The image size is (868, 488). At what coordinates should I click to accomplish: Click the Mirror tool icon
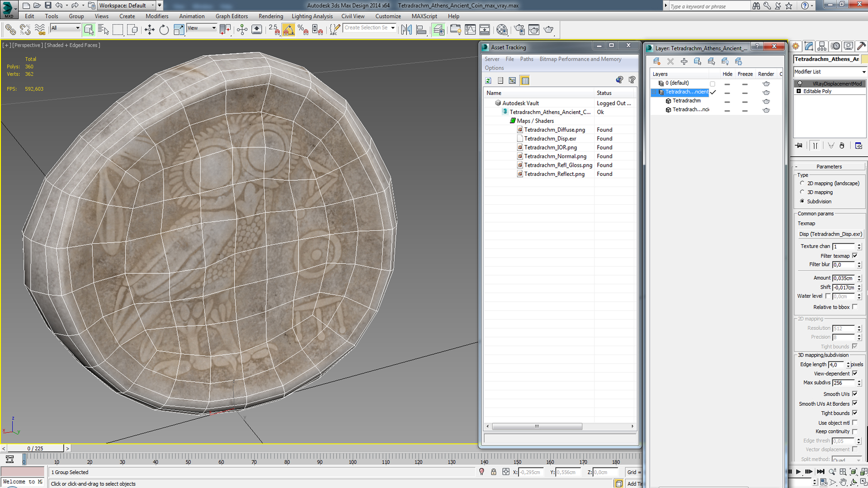click(x=406, y=30)
